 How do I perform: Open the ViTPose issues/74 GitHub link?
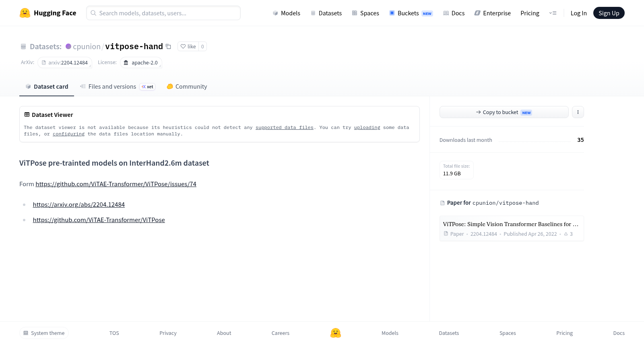click(116, 184)
